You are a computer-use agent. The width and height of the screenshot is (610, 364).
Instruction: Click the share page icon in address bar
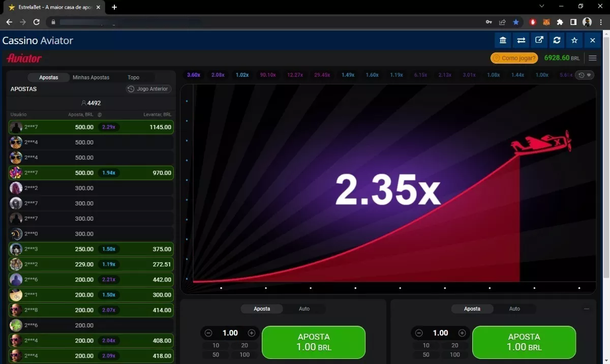(x=502, y=22)
